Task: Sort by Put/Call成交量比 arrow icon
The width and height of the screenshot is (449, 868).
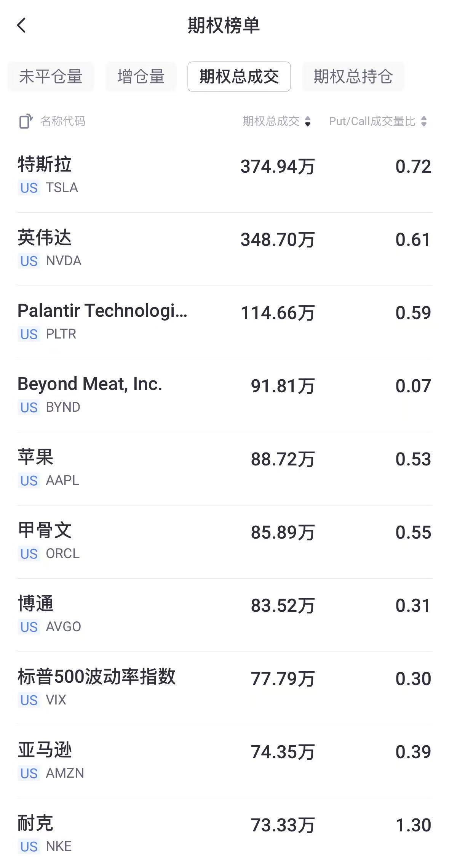Action: (424, 122)
